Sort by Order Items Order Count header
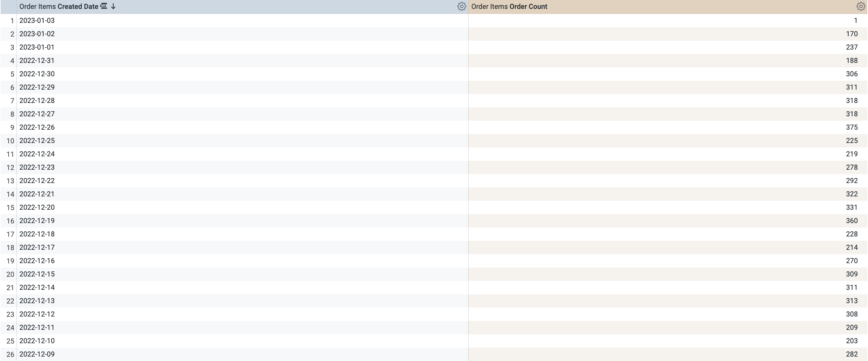The width and height of the screenshot is (868, 361). (509, 6)
